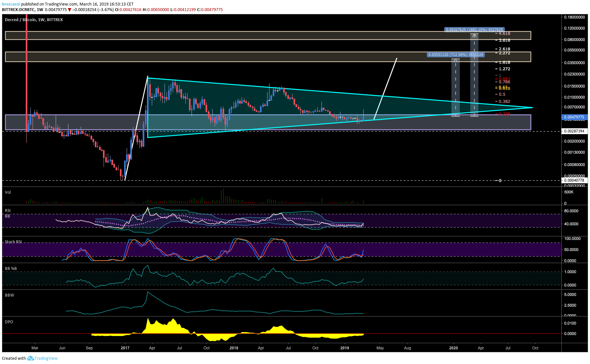Click the 0.02300000 price axis label
The image size is (590, 364).
(574, 74)
